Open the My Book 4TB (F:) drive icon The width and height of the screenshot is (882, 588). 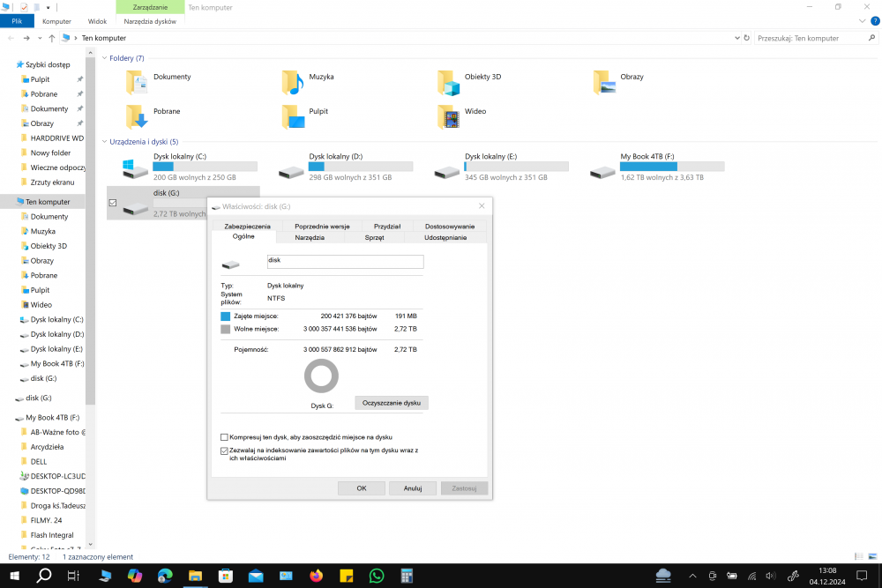coord(603,170)
